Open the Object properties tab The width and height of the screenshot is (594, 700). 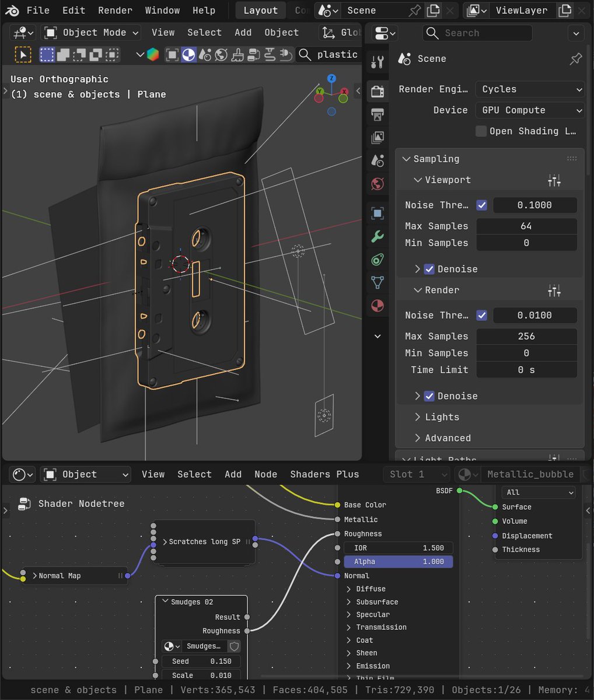coord(377,213)
